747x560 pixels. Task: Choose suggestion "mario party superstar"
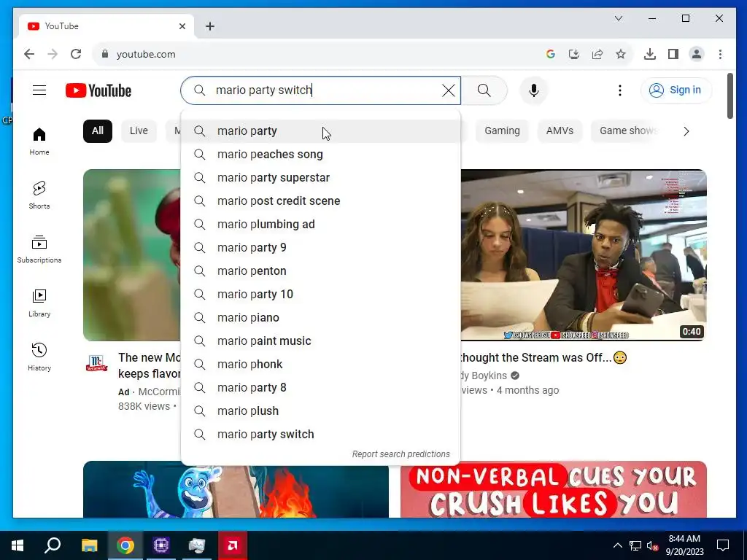pyautogui.click(x=321, y=178)
